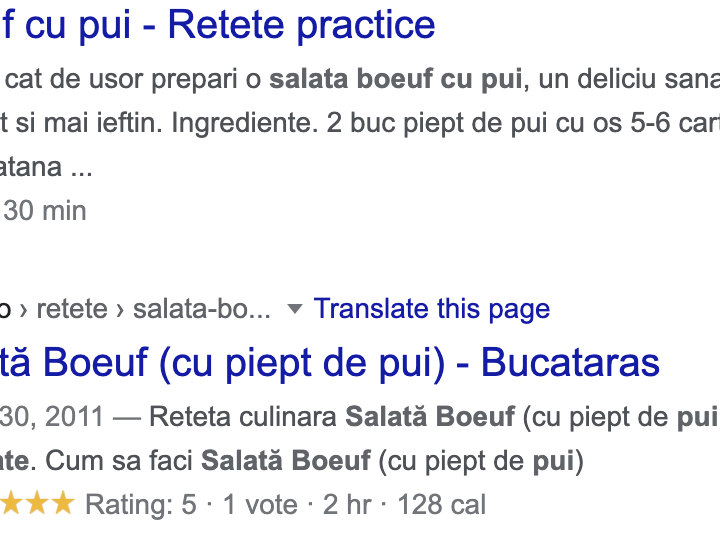Click the "2 hr" cooking time
Screen dimensions: 720x544
coord(346,504)
